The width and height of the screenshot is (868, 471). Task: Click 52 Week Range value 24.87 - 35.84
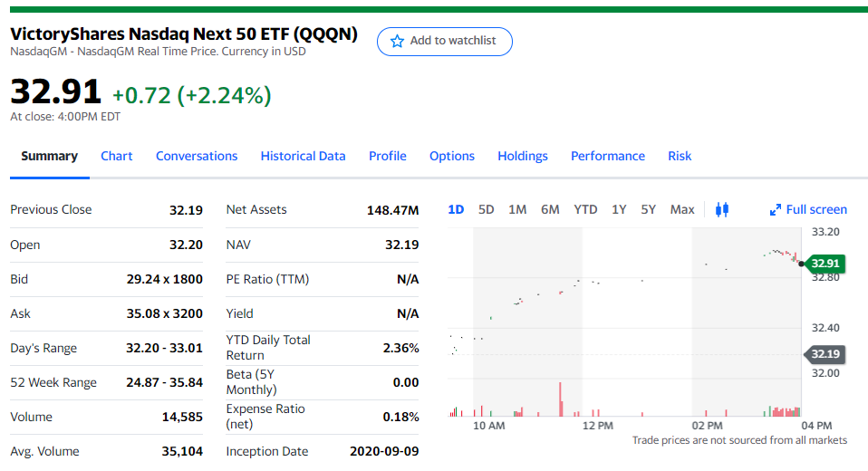click(x=164, y=382)
